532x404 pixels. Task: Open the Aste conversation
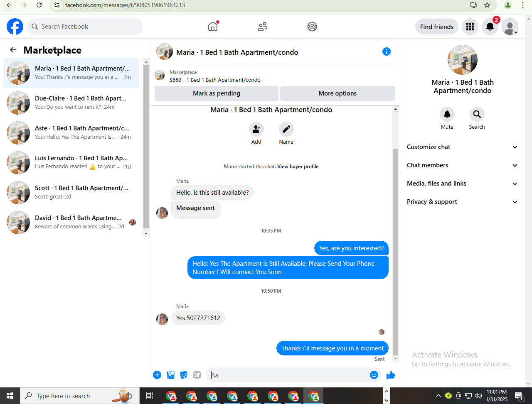[71, 133]
